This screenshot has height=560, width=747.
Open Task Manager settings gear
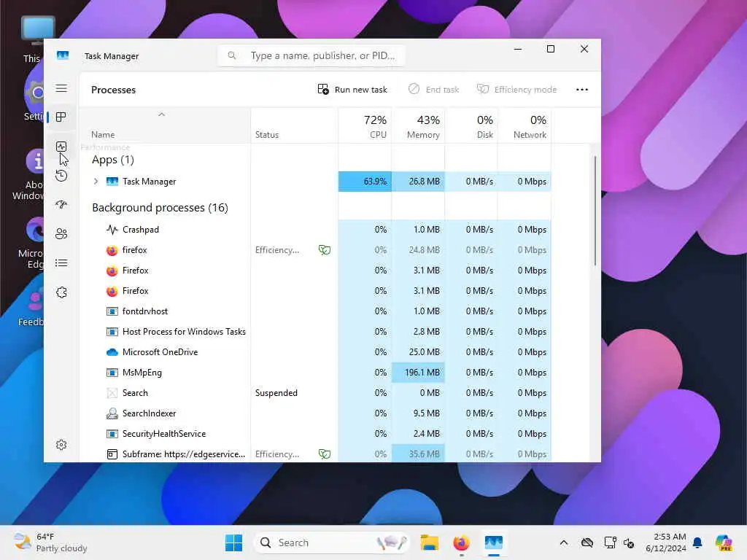pyautogui.click(x=61, y=445)
